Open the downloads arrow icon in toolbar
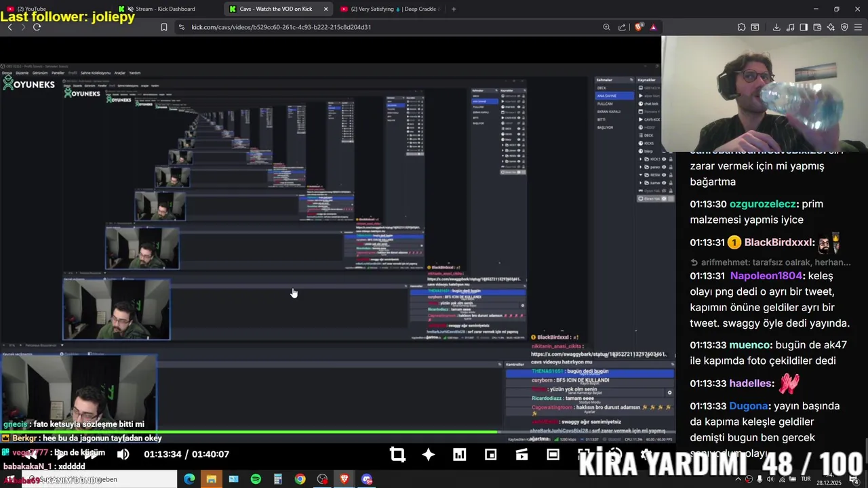 tap(776, 27)
